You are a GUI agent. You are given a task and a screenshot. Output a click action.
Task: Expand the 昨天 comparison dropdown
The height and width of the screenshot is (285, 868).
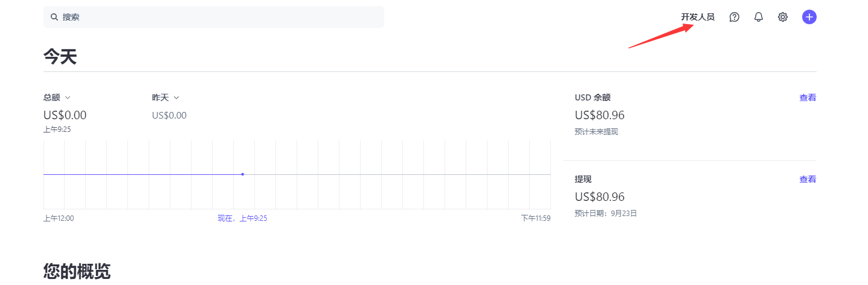(x=166, y=97)
